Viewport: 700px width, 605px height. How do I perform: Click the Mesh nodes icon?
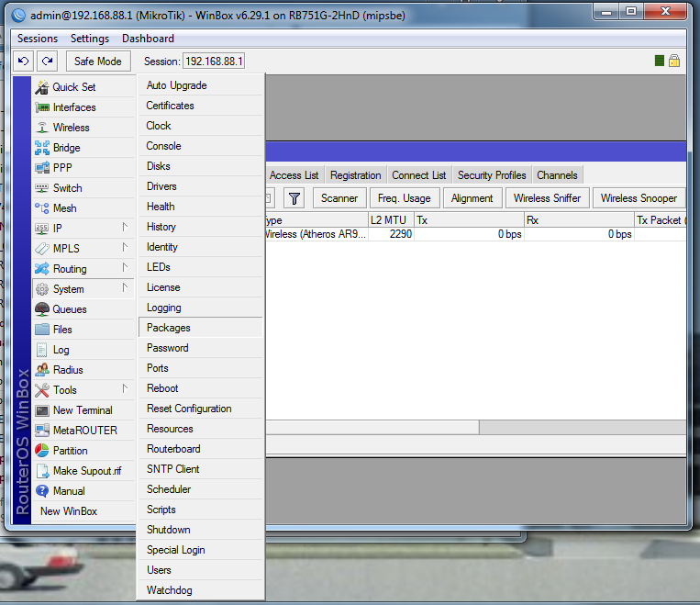(42, 208)
